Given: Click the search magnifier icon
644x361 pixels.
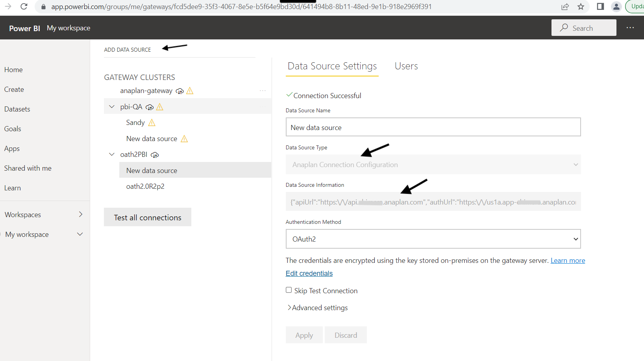Looking at the screenshot, I should pyautogui.click(x=564, y=28).
